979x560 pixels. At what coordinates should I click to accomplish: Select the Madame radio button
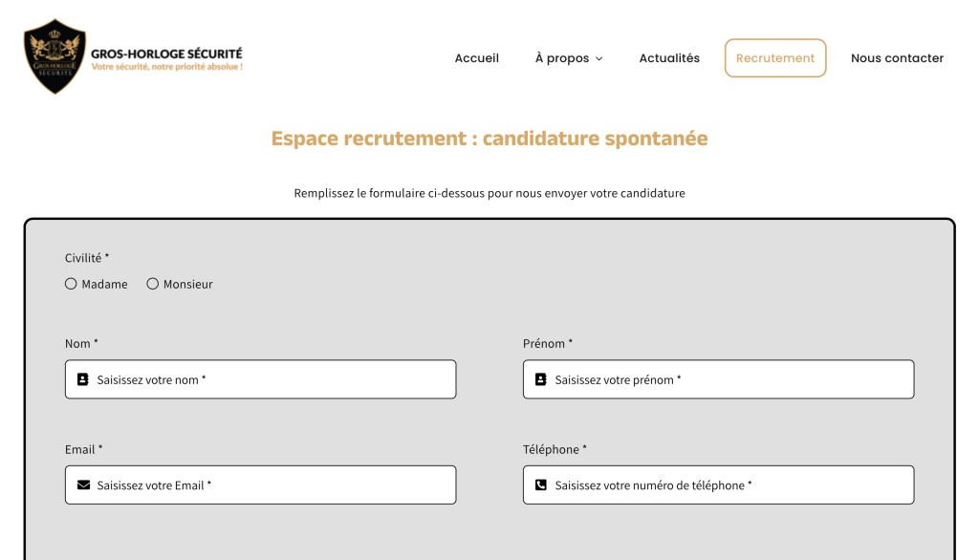[71, 284]
